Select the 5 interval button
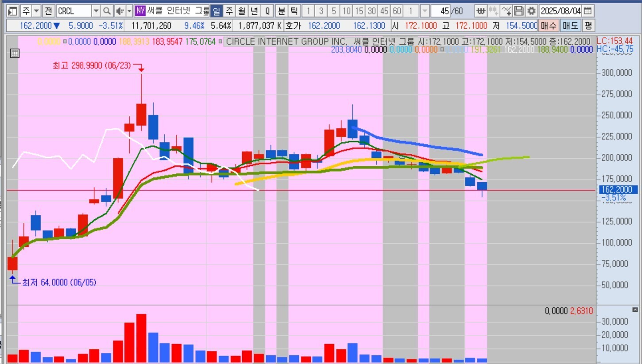 pos(334,11)
